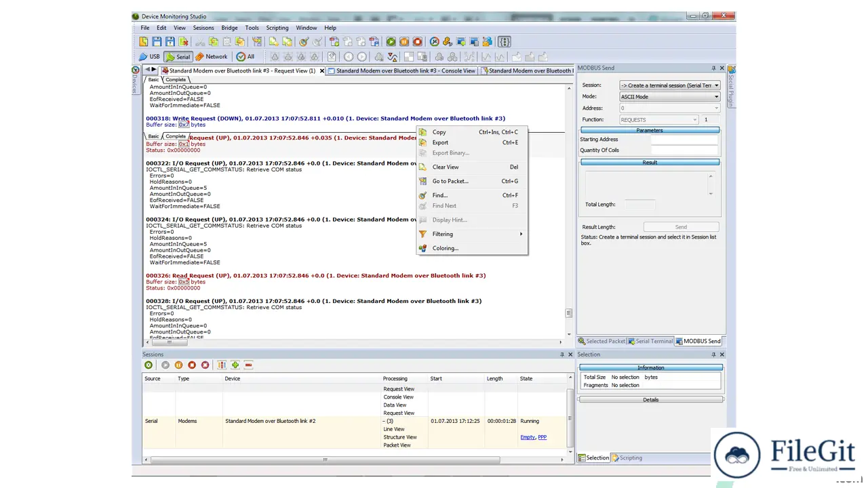Switch to the Serial Terminal tab
868x488 pixels.
click(650, 341)
